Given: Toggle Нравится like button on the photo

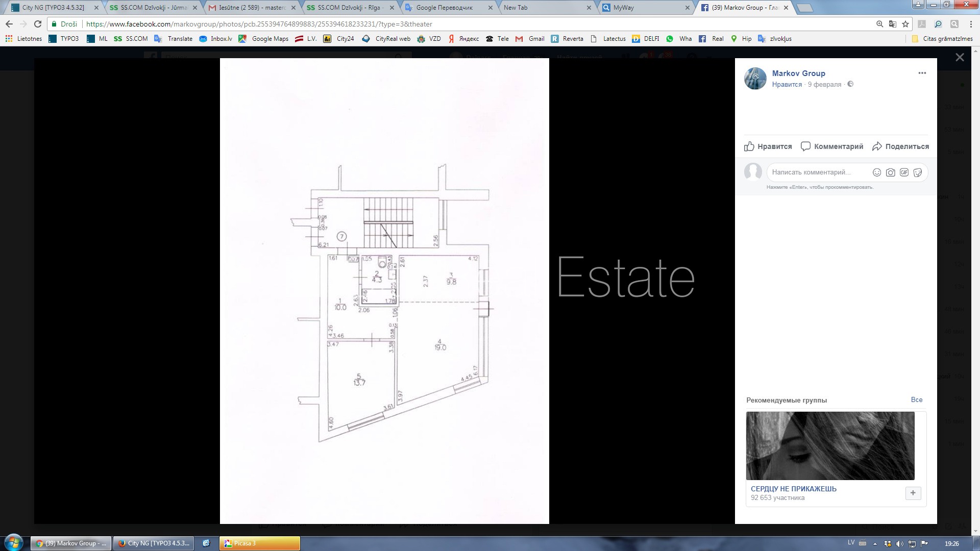Looking at the screenshot, I should tap(768, 146).
